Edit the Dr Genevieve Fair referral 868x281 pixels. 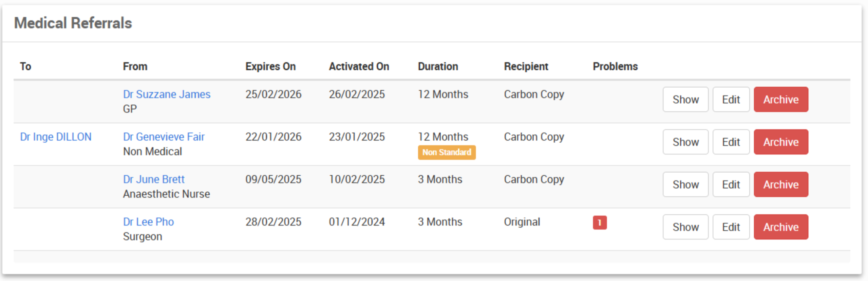[x=730, y=142]
